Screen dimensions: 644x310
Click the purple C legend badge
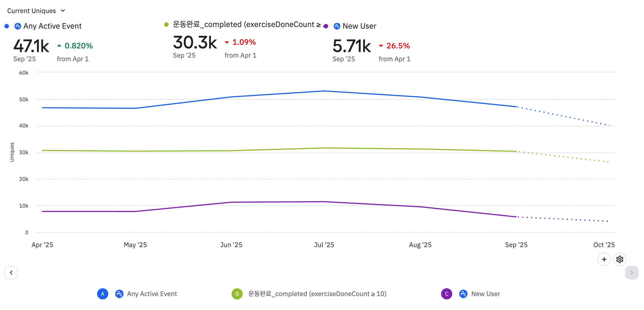446,294
